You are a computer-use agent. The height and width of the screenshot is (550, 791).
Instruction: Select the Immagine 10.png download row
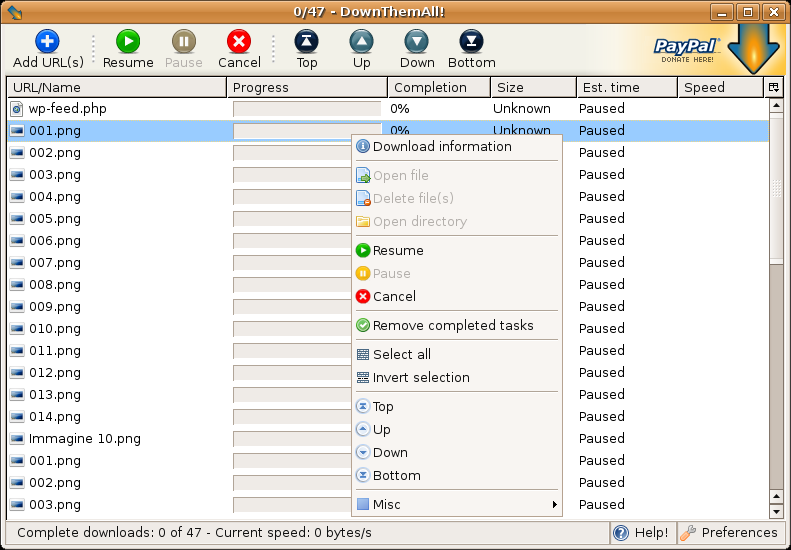(84, 439)
